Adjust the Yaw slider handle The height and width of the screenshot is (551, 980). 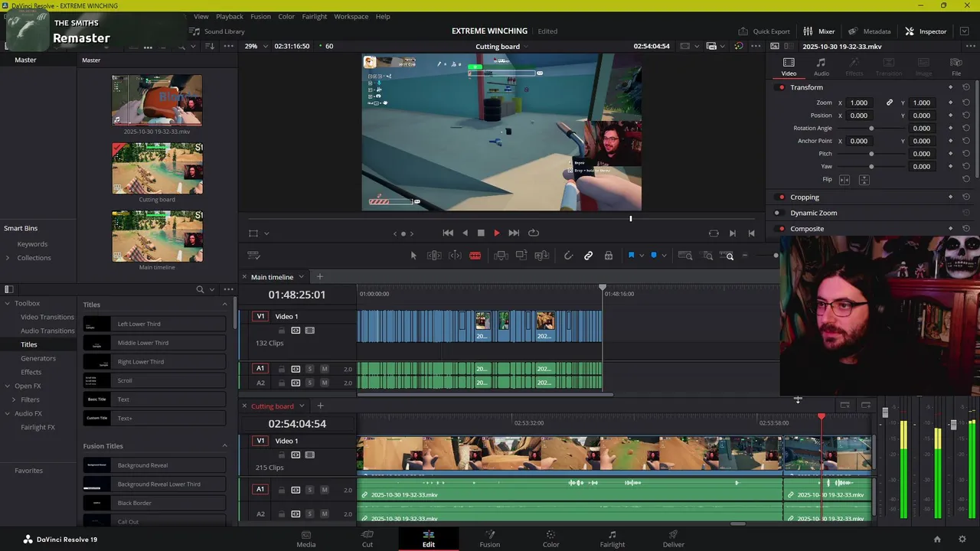871,166
